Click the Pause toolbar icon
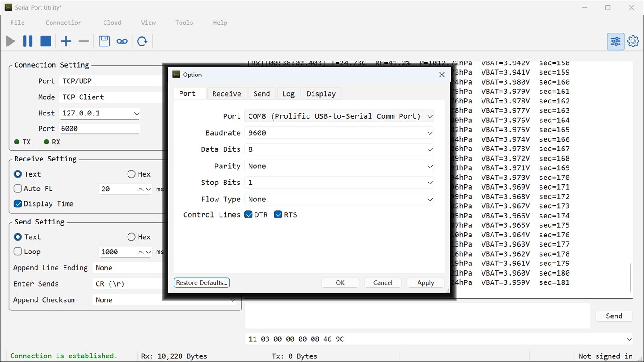 28,41
